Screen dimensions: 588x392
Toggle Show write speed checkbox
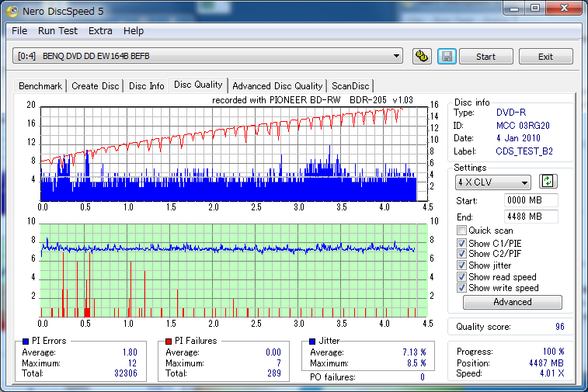coord(461,288)
